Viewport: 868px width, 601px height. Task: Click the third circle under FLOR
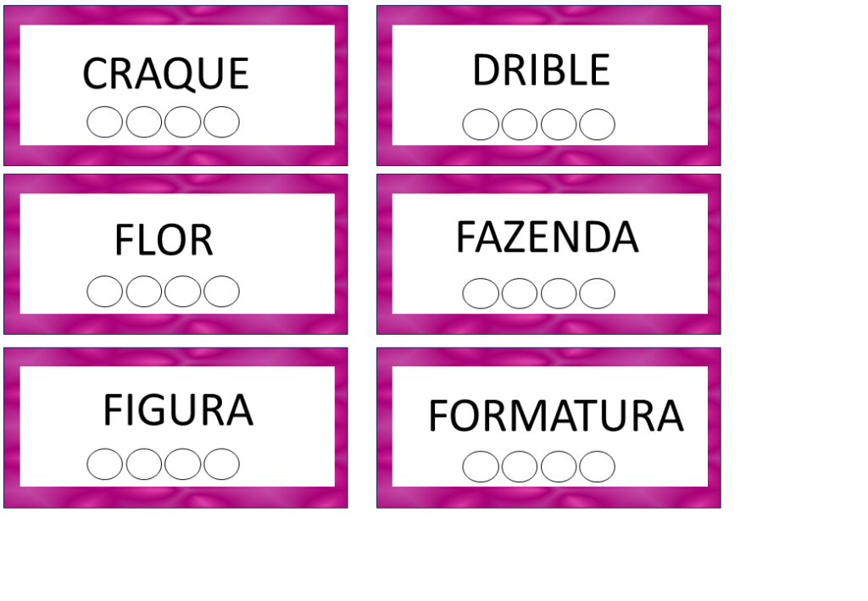click(x=183, y=292)
